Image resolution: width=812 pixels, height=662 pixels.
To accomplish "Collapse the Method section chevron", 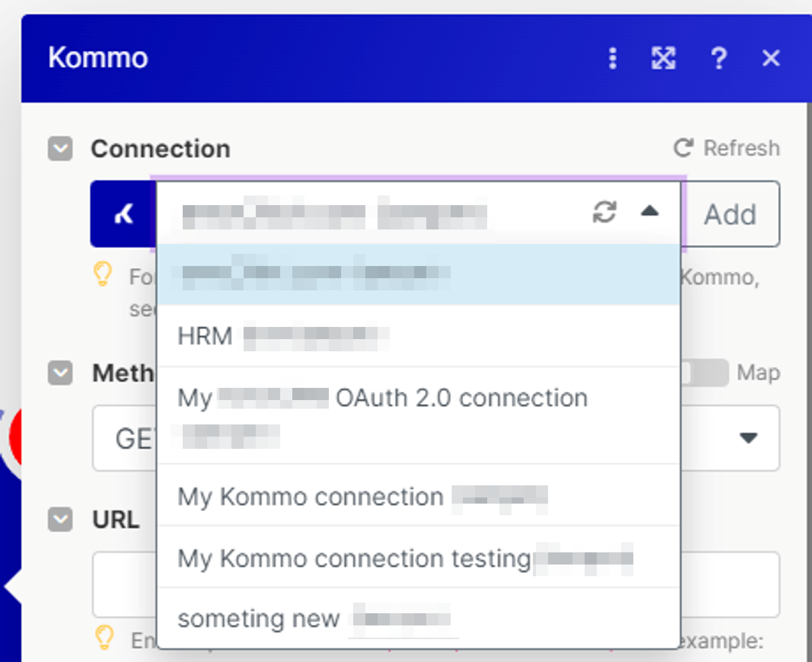I will pyautogui.click(x=60, y=373).
